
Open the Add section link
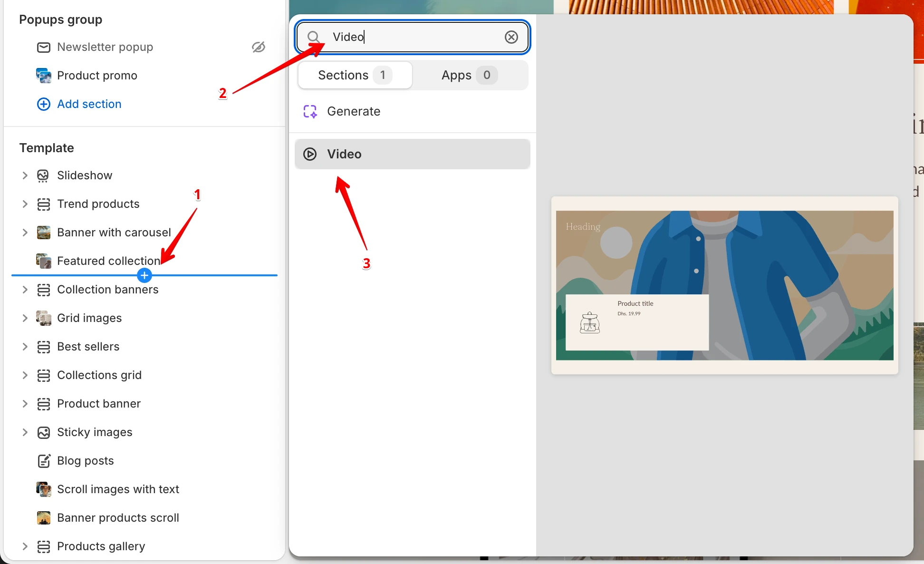tap(89, 104)
